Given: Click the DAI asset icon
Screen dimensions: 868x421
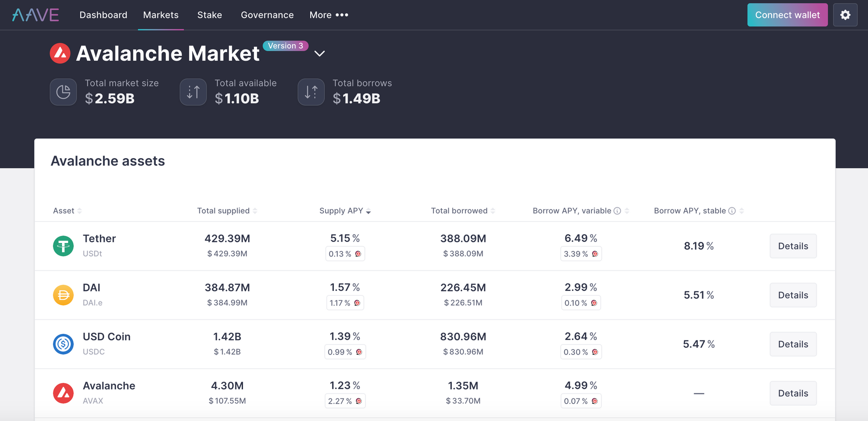Looking at the screenshot, I should click(x=63, y=295).
